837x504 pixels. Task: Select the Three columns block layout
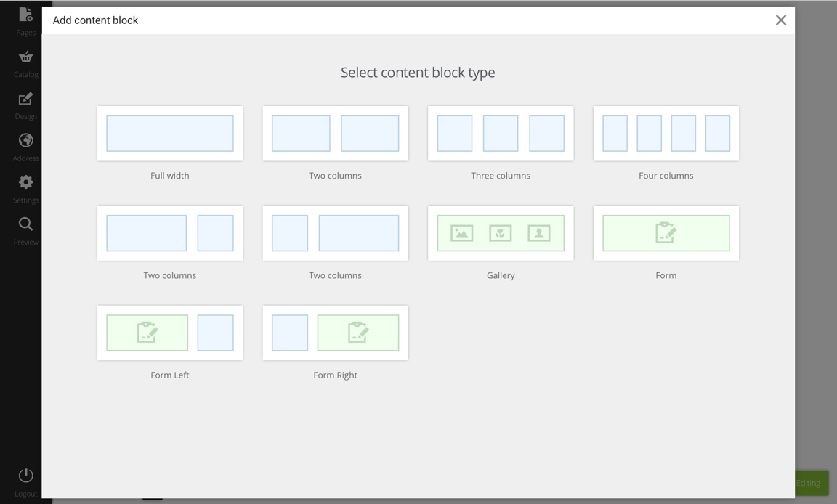[501, 134]
